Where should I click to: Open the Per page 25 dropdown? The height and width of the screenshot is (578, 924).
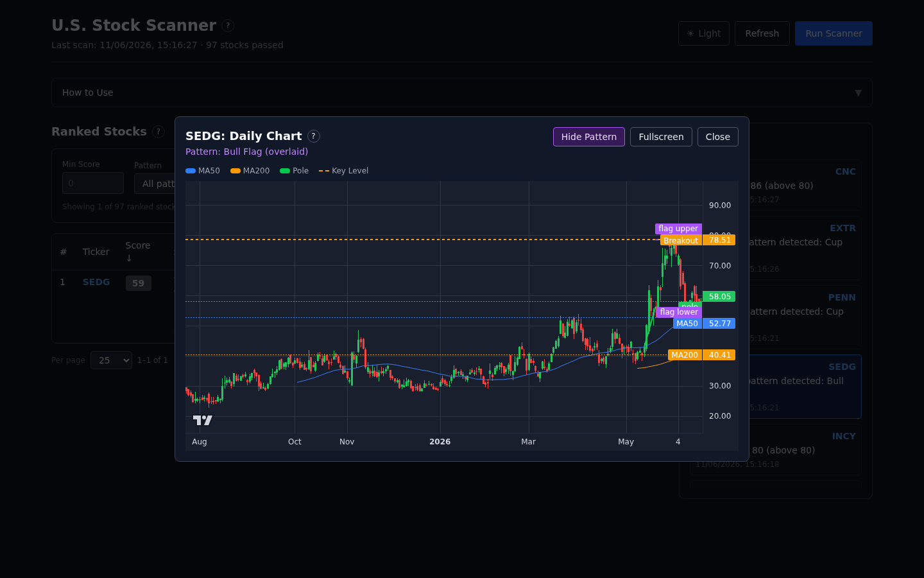click(111, 360)
